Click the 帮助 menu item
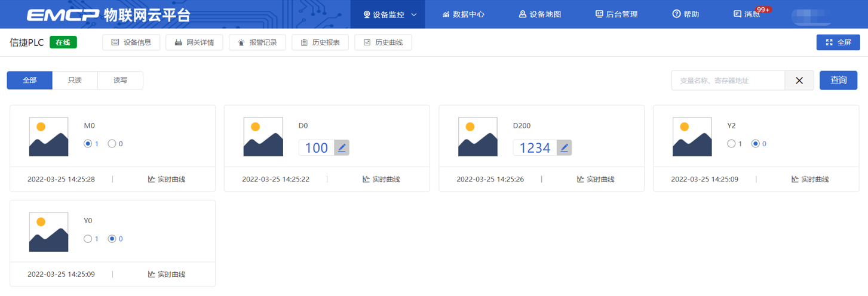This screenshot has width=868, height=296. point(685,14)
